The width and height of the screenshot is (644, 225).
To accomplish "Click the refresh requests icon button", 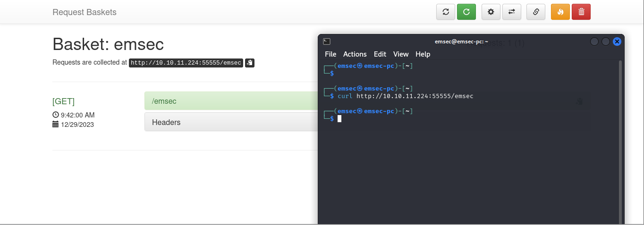I will click(445, 12).
